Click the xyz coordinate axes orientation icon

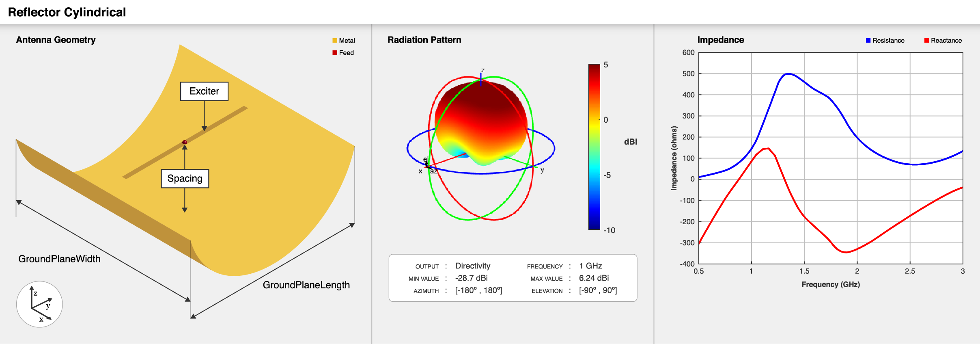[x=39, y=304]
